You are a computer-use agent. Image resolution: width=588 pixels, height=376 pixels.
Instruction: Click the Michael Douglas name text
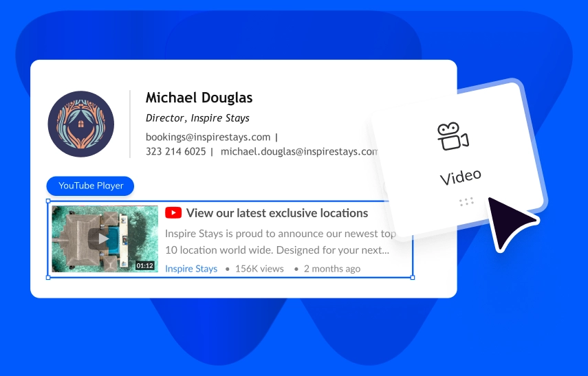tap(199, 98)
